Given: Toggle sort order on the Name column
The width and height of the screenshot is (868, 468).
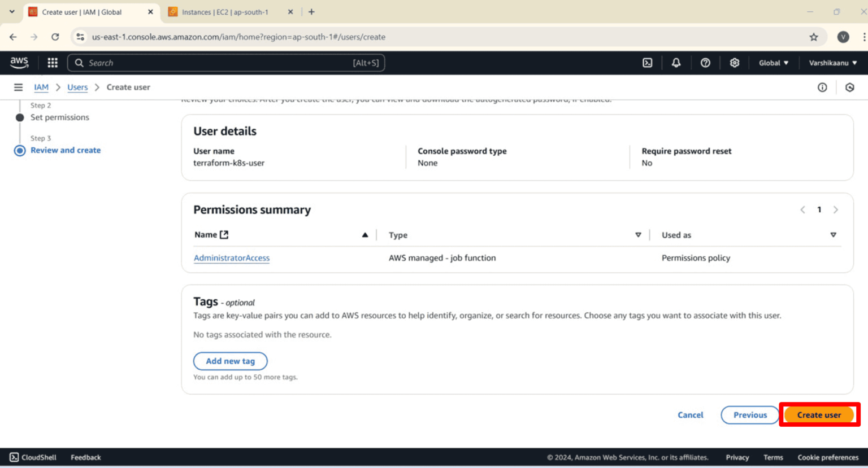Looking at the screenshot, I should tap(365, 234).
